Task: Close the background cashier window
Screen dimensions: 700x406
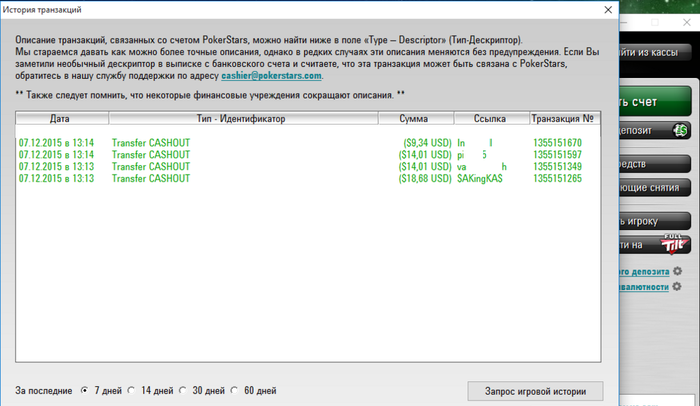Action: 687,22
